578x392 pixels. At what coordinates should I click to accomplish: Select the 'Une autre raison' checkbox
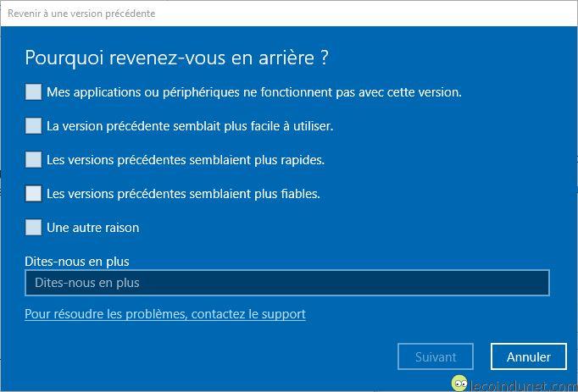click(33, 227)
